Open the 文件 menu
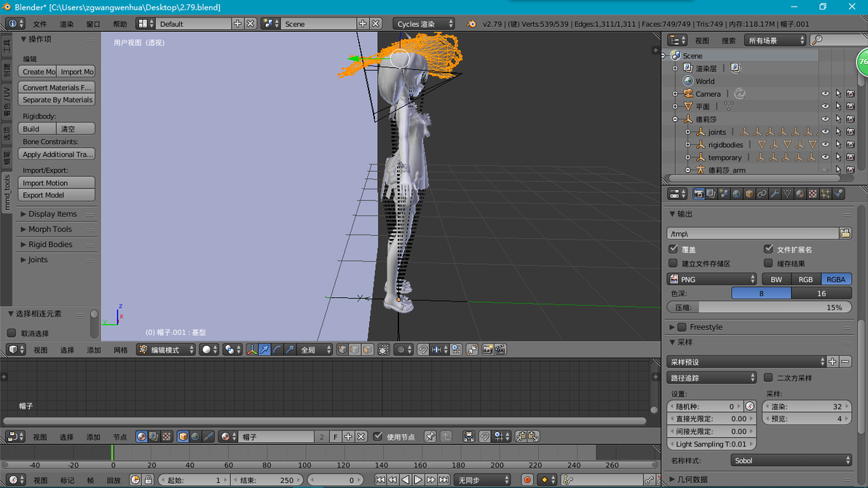This screenshot has width=868, height=488. 40,24
